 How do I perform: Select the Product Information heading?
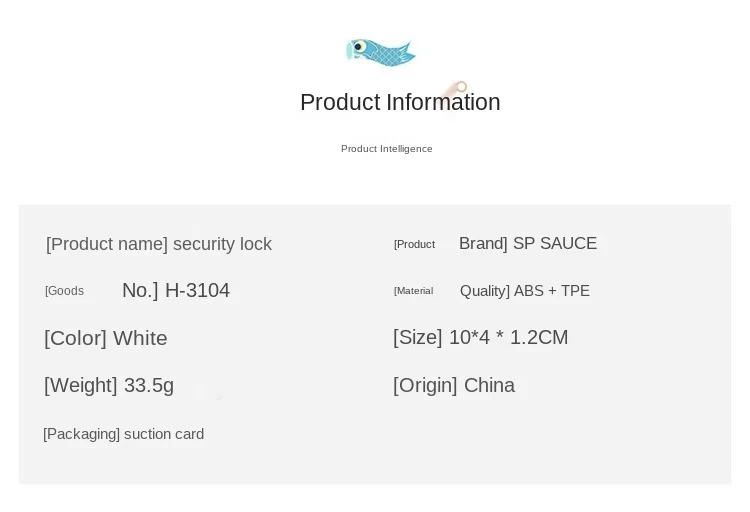pyautogui.click(x=400, y=102)
